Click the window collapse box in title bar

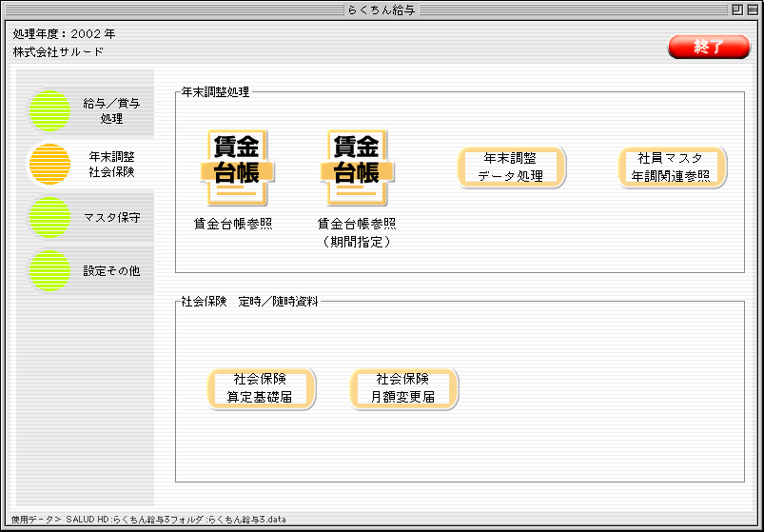click(x=752, y=10)
